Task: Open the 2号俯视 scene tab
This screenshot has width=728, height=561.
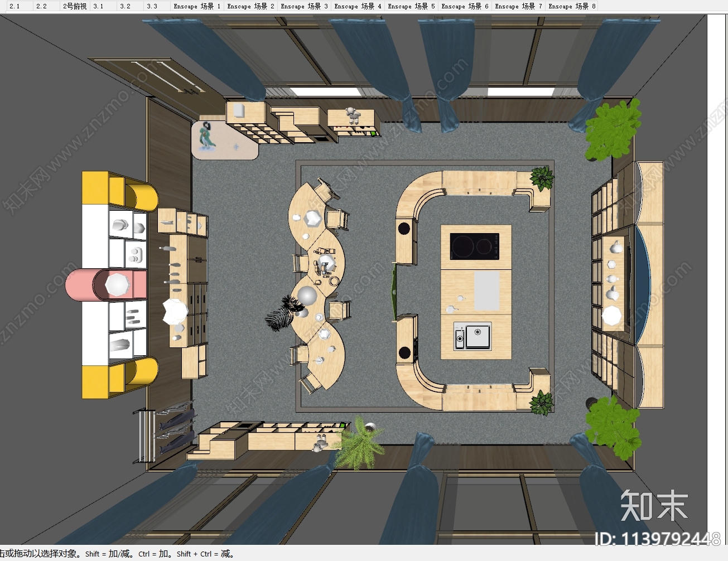Action: [75, 6]
